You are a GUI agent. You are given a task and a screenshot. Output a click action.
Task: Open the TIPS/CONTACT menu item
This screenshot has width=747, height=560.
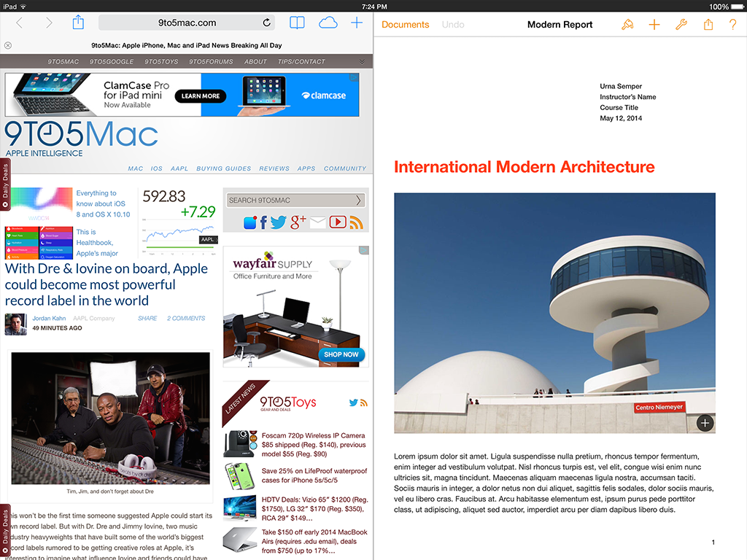pyautogui.click(x=301, y=61)
